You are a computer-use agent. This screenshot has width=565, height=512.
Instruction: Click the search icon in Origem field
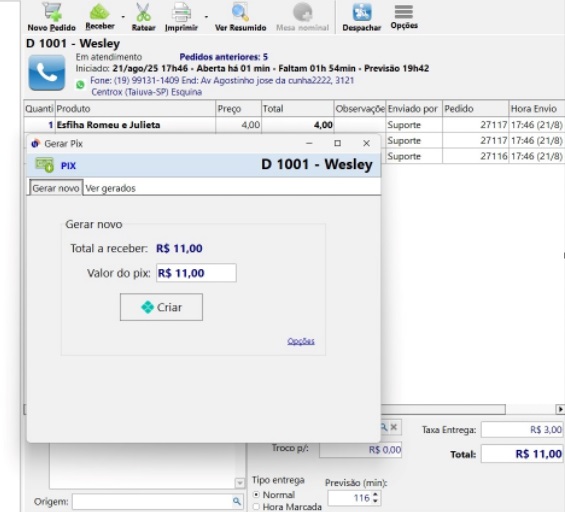click(x=236, y=501)
